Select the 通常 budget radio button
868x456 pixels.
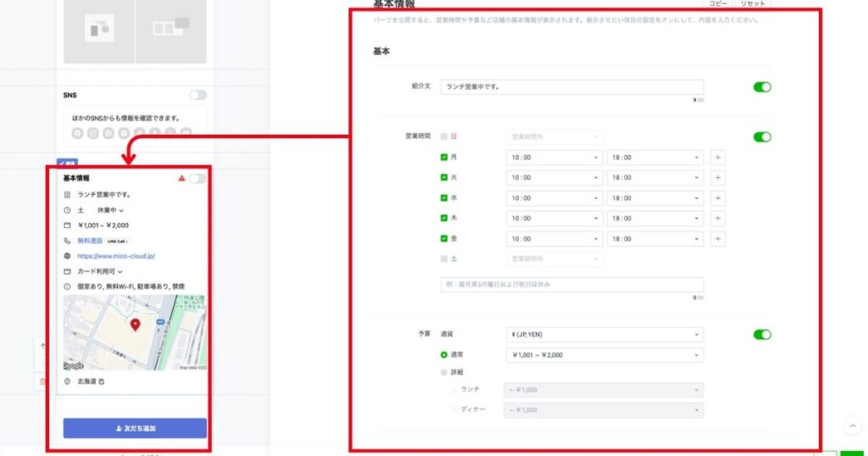pos(444,355)
